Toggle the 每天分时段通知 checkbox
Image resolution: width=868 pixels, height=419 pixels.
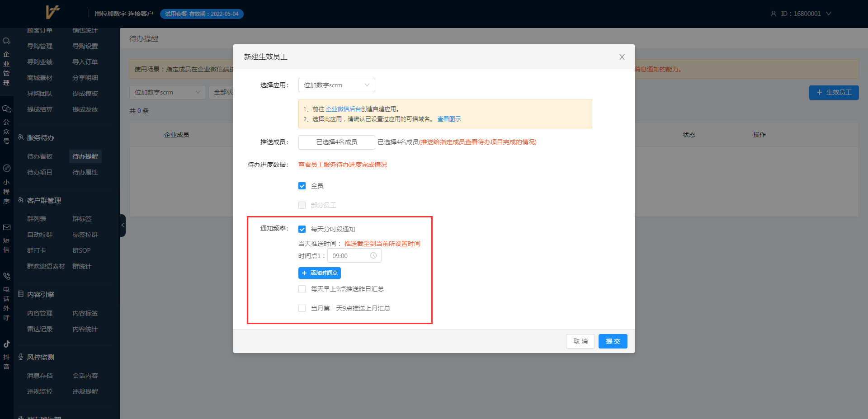(x=302, y=229)
